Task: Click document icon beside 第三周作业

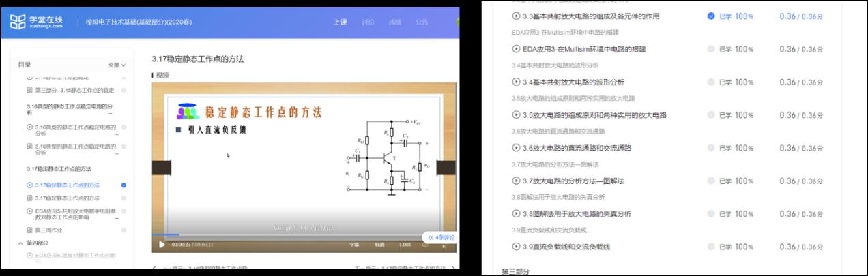Action: pos(29,230)
